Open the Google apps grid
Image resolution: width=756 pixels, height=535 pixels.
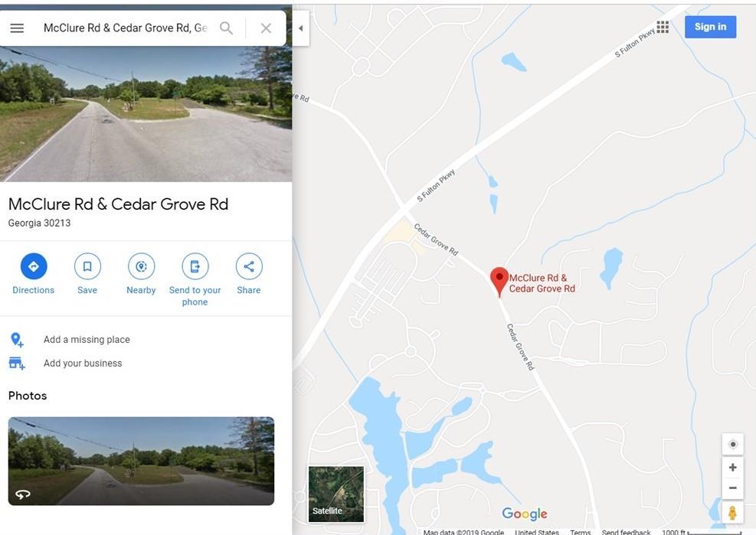[x=663, y=27]
